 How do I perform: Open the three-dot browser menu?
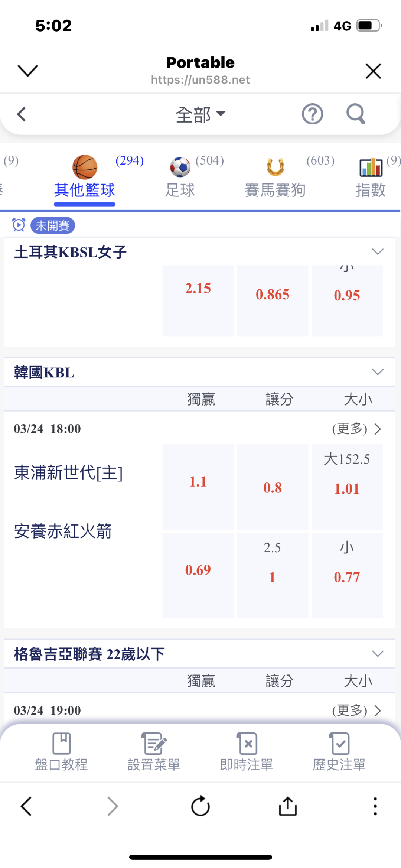[x=375, y=806]
